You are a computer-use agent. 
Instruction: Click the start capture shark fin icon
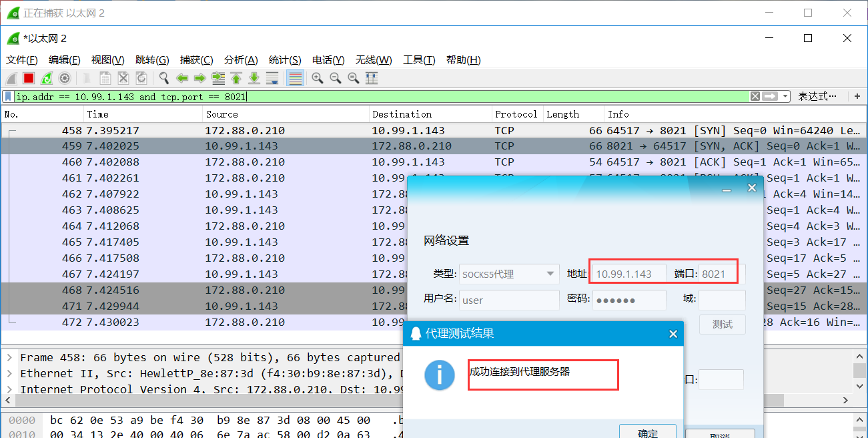click(11, 78)
